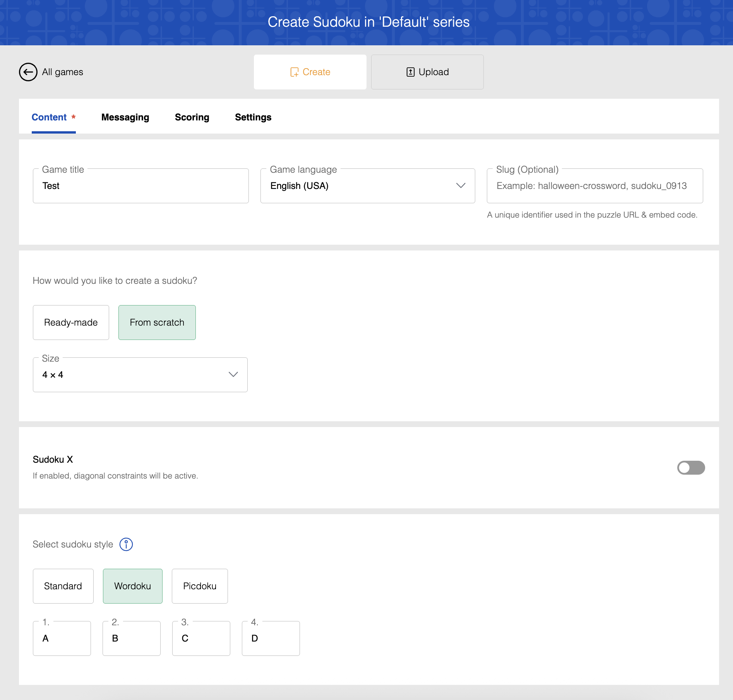Viewport: 733px width, 700px height.
Task: Click the Slug (Optional) input field
Action: pos(595,186)
